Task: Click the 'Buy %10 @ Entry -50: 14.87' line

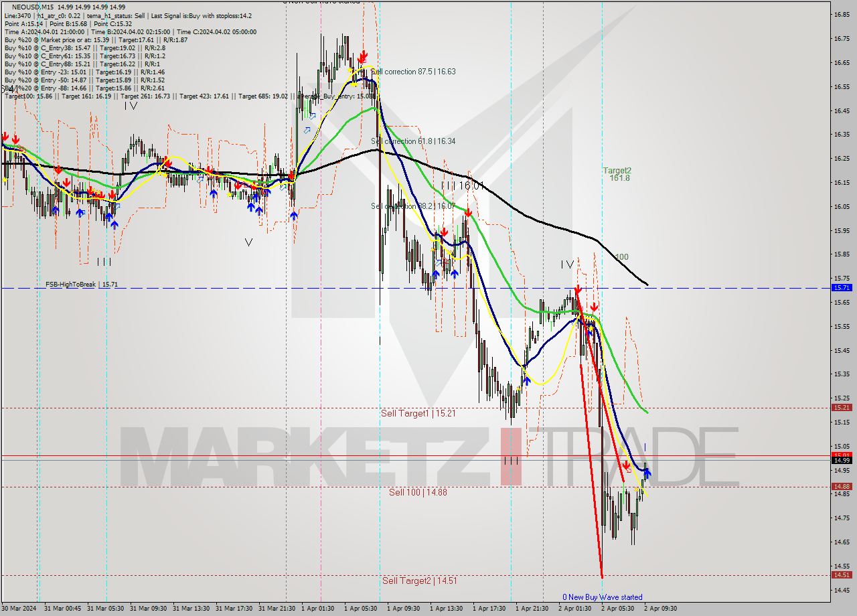Action: click(x=84, y=80)
